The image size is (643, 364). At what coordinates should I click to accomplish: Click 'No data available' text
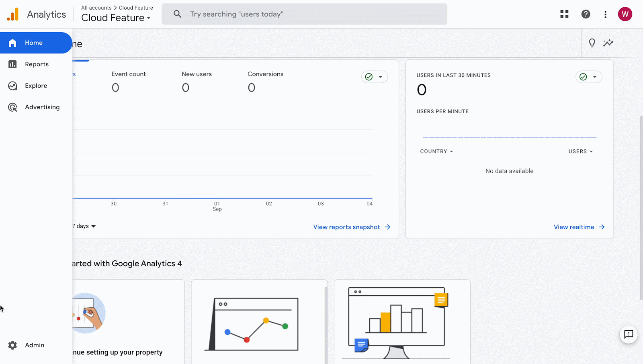509,171
